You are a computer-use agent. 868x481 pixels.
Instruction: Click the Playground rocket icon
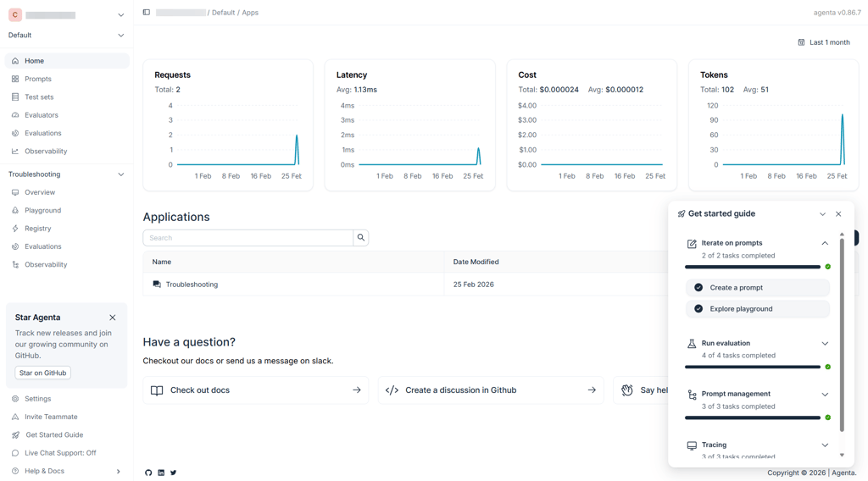pyautogui.click(x=15, y=210)
